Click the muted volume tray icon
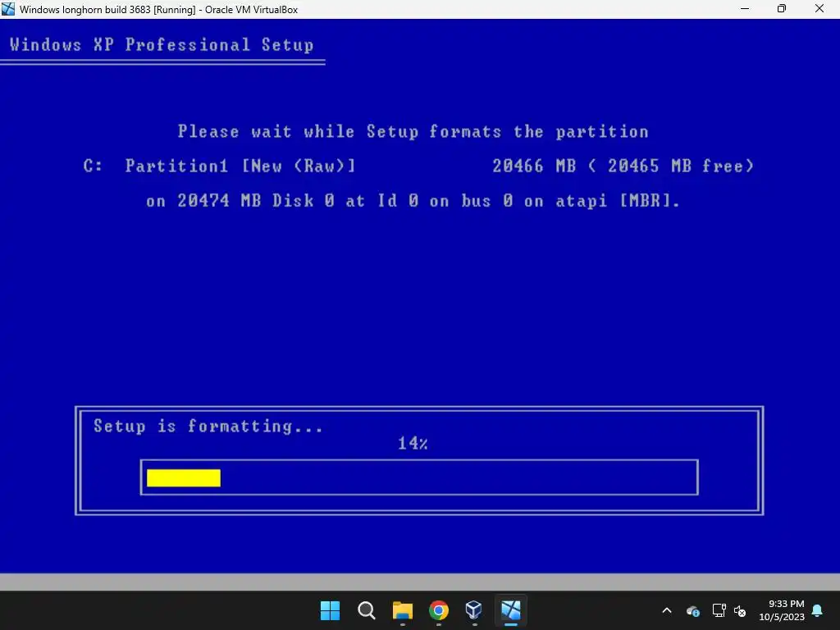This screenshot has height=630, width=840. point(741,610)
